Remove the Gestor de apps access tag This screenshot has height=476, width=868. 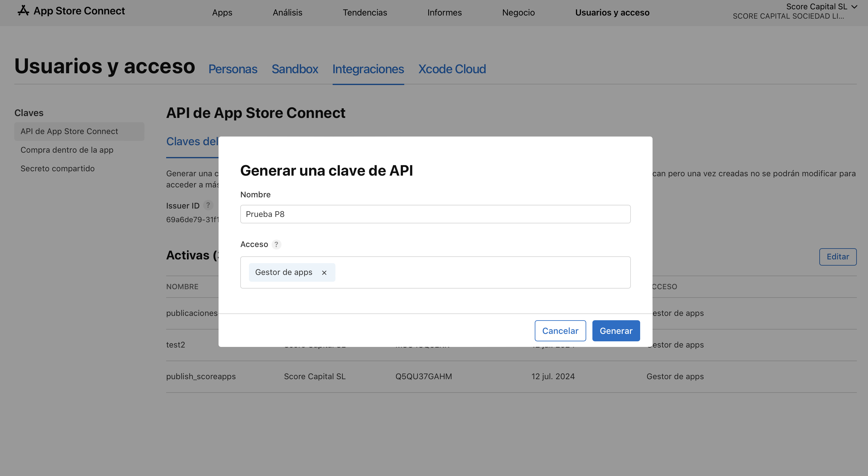click(324, 272)
